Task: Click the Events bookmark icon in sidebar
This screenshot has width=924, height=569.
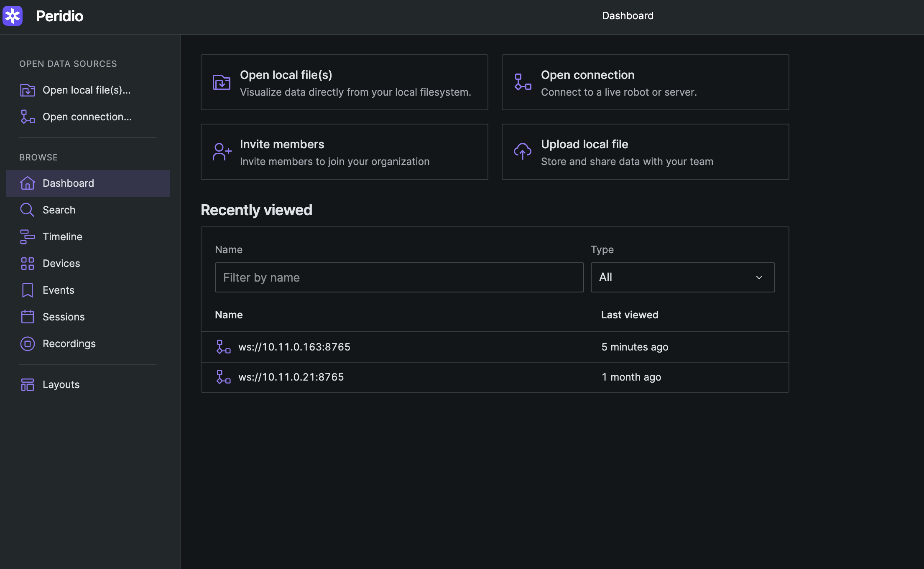Action: pyautogui.click(x=28, y=290)
